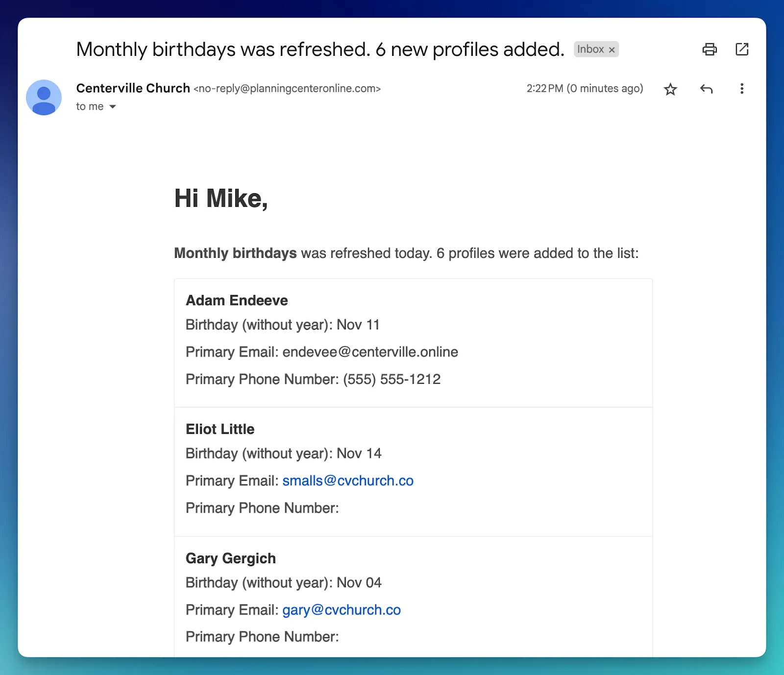Open the email in a new window
Viewport: 784px width, 675px height.
(x=741, y=50)
